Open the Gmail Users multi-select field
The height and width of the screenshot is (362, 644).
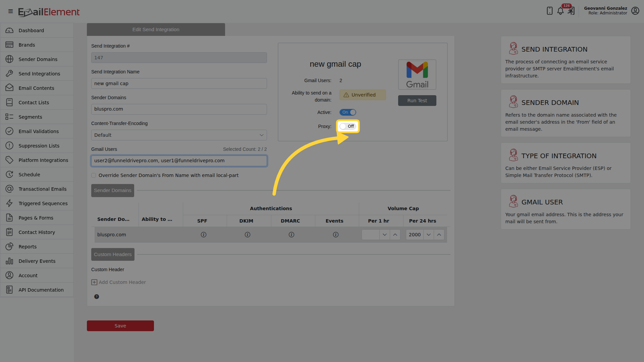coord(179,161)
